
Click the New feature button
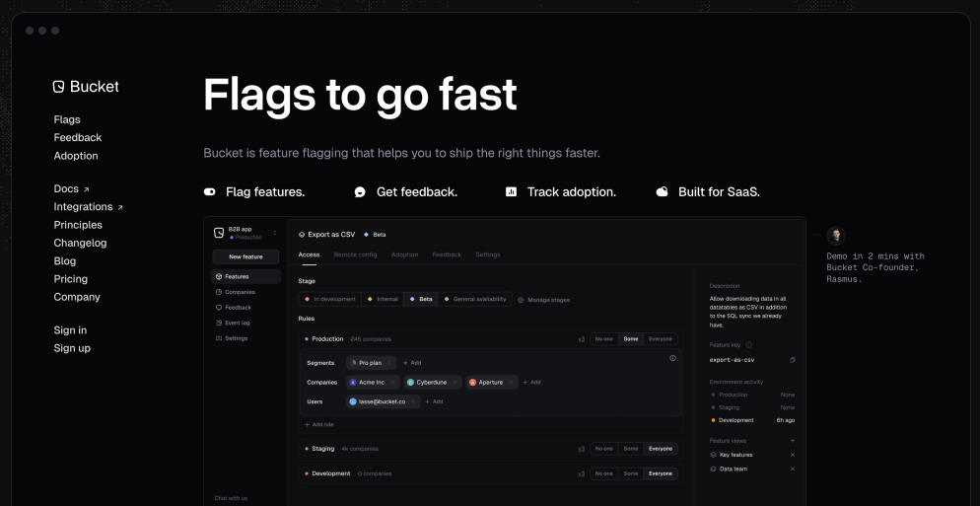point(245,256)
